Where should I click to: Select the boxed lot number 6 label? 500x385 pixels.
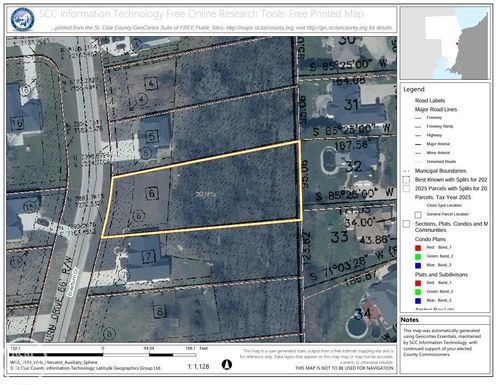(152, 193)
